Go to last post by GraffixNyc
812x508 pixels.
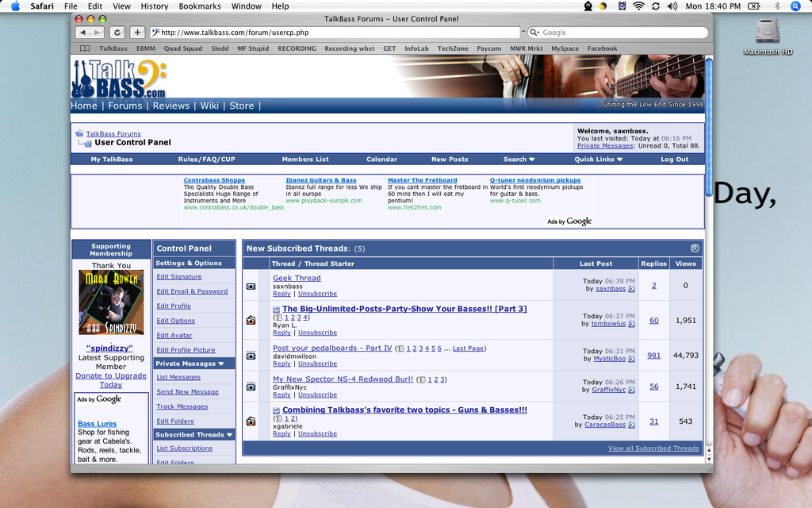click(x=632, y=390)
